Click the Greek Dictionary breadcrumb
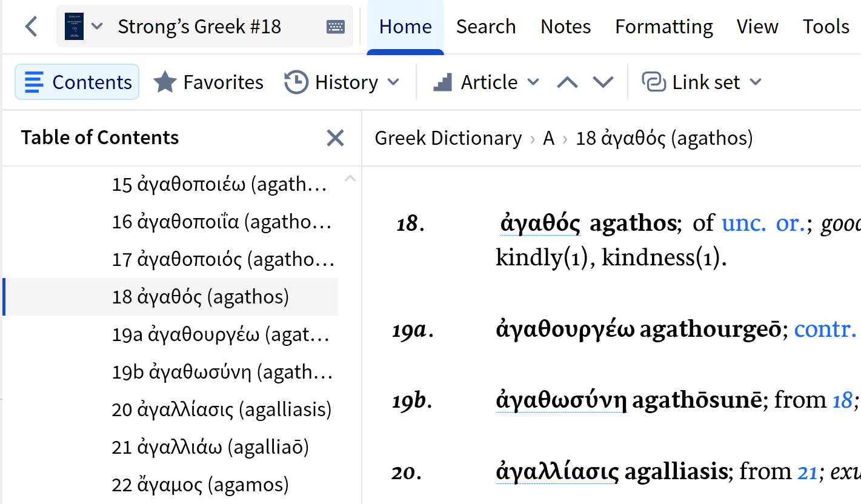The image size is (861, 504). pyautogui.click(x=448, y=138)
